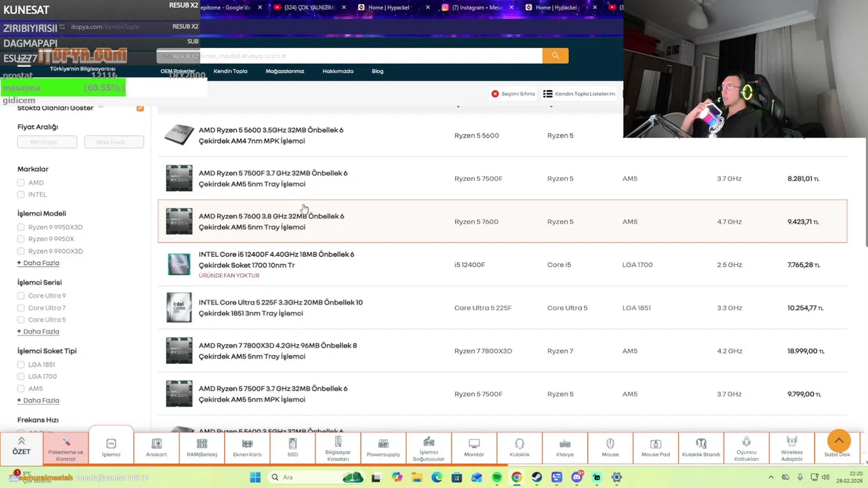
Task: Open Steam from the taskbar
Action: (537, 477)
